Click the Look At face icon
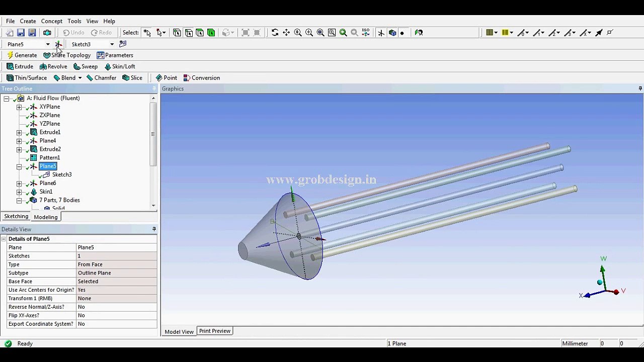 click(419, 33)
